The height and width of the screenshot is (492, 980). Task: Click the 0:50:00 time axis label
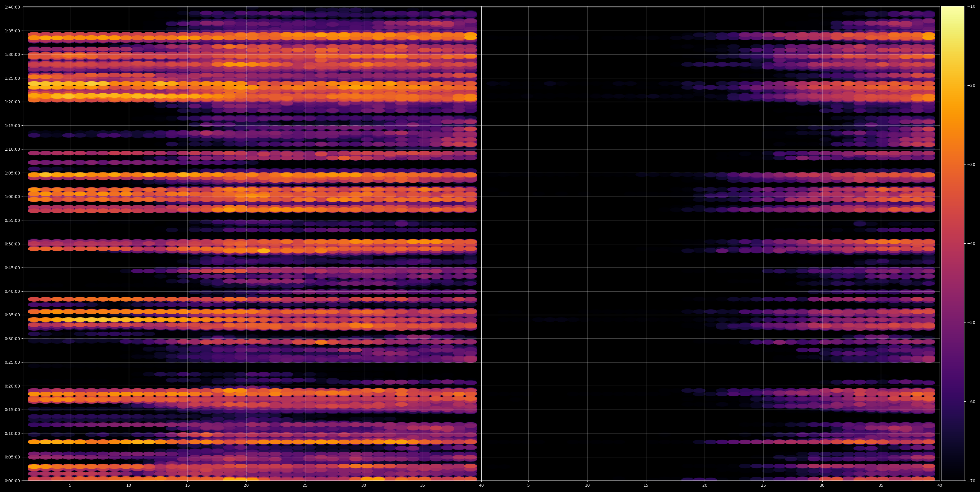[x=12, y=244]
